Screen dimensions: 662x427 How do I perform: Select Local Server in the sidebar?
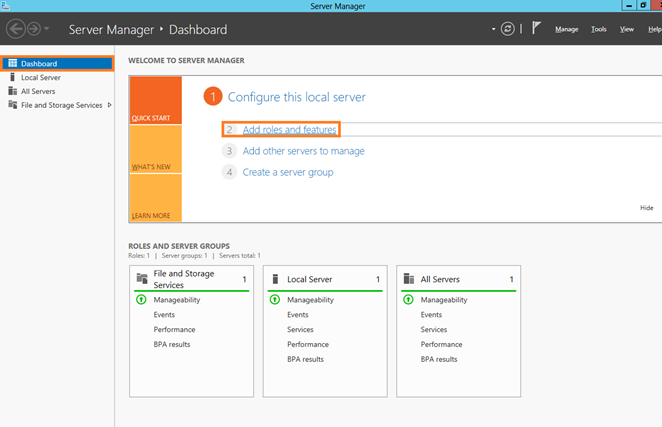coord(41,77)
